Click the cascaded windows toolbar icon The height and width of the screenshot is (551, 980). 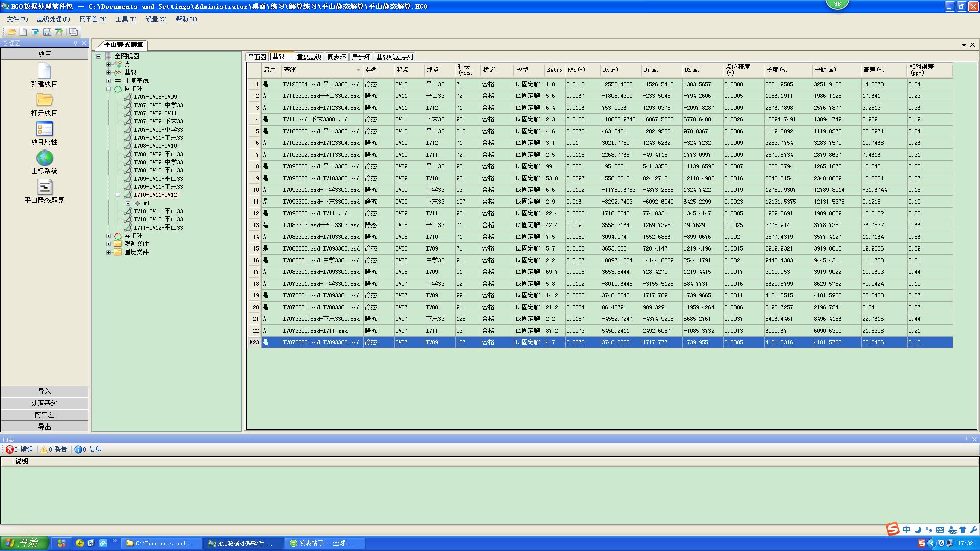click(x=73, y=32)
